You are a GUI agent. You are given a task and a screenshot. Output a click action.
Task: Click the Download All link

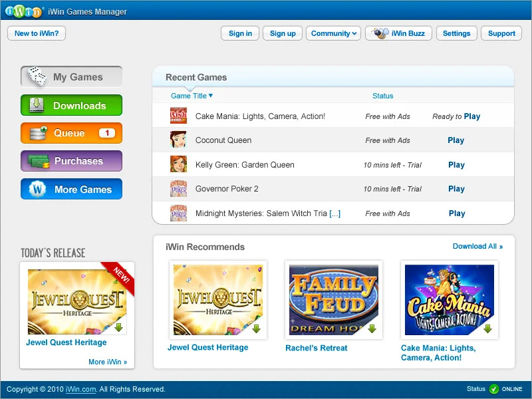pos(477,246)
